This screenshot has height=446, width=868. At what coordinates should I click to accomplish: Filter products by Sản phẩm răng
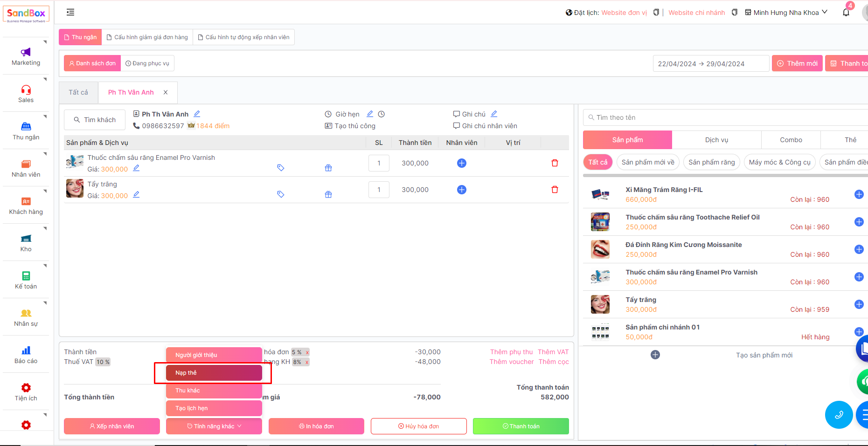click(x=711, y=162)
